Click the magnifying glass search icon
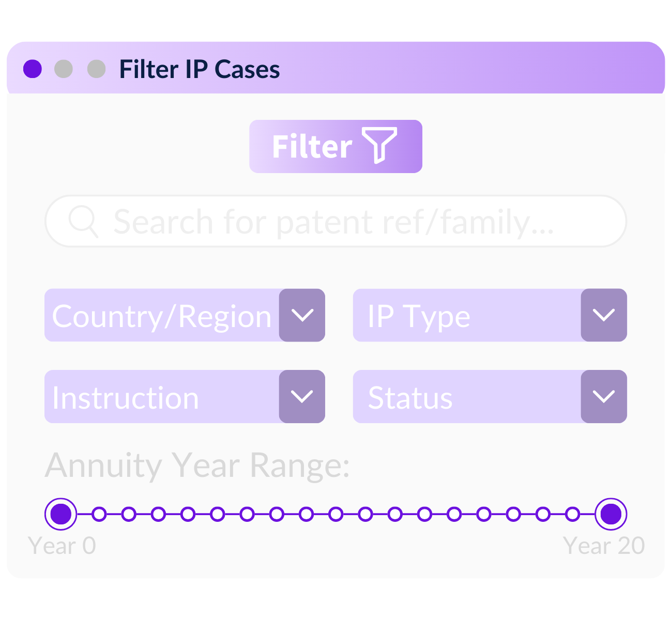Viewport: 672px width, 620px height. click(x=84, y=221)
